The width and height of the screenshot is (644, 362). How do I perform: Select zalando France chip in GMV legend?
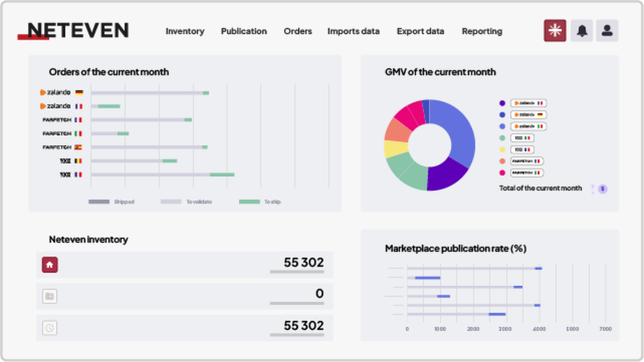point(529,103)
